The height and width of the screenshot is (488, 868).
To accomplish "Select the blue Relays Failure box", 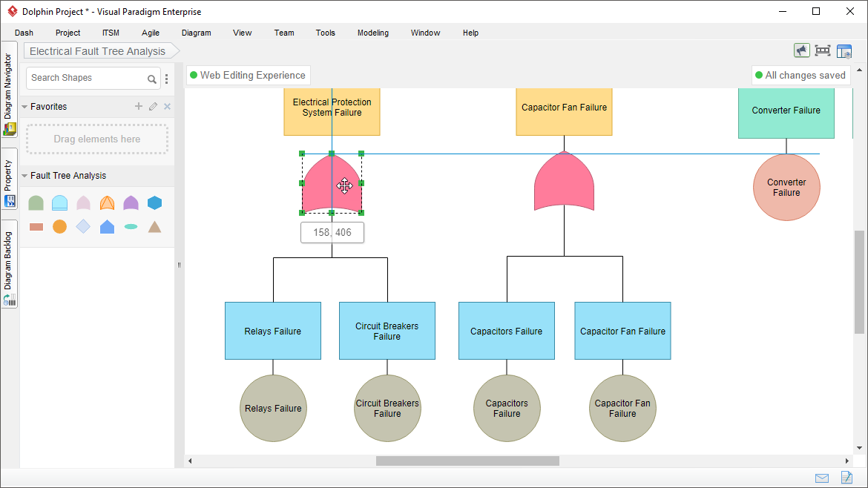I will click(x=273, y=331).
